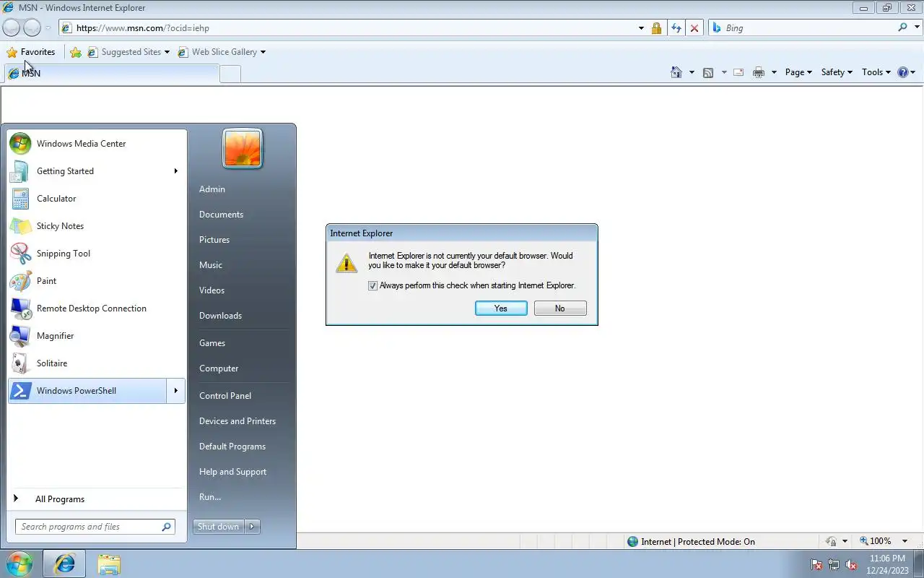
Task: Click the Home icon in command bar
Action: point(676,72)
